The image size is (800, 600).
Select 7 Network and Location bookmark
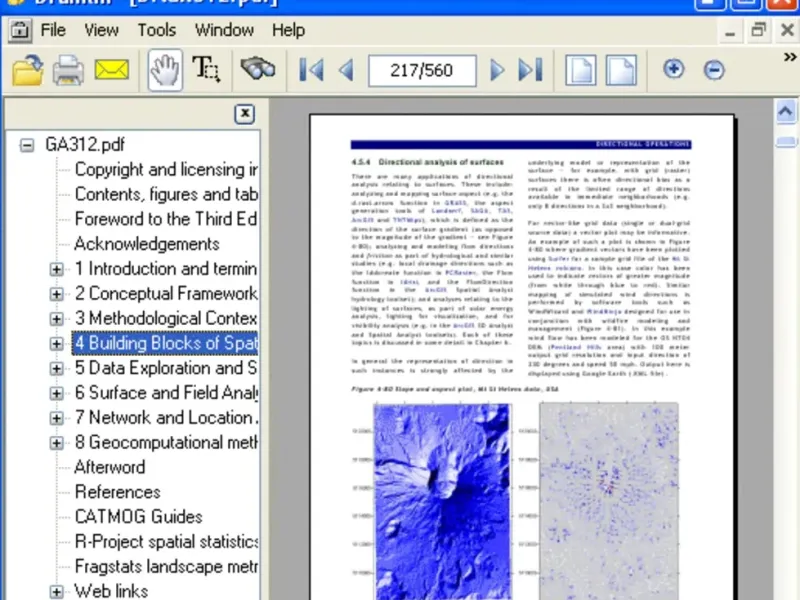(166, 417)
